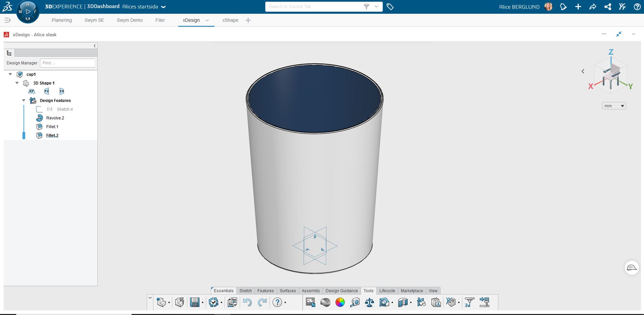Viewport: 644px width, 315px height.
Task: Select the XY plane icon
Action: (x=32, y=91)
